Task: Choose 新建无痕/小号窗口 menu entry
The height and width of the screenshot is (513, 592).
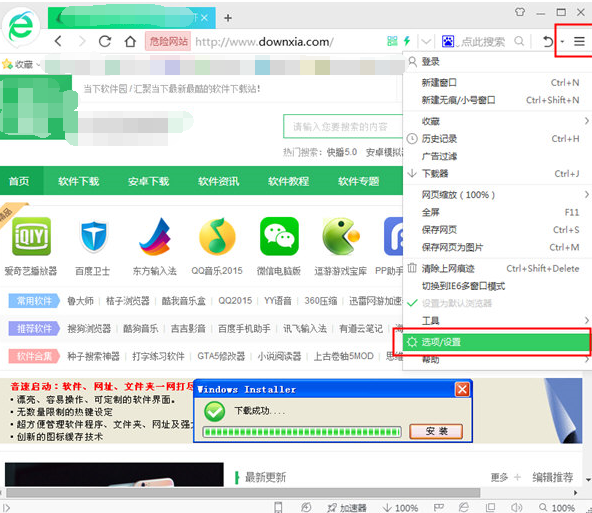Action: coord(497,100)
